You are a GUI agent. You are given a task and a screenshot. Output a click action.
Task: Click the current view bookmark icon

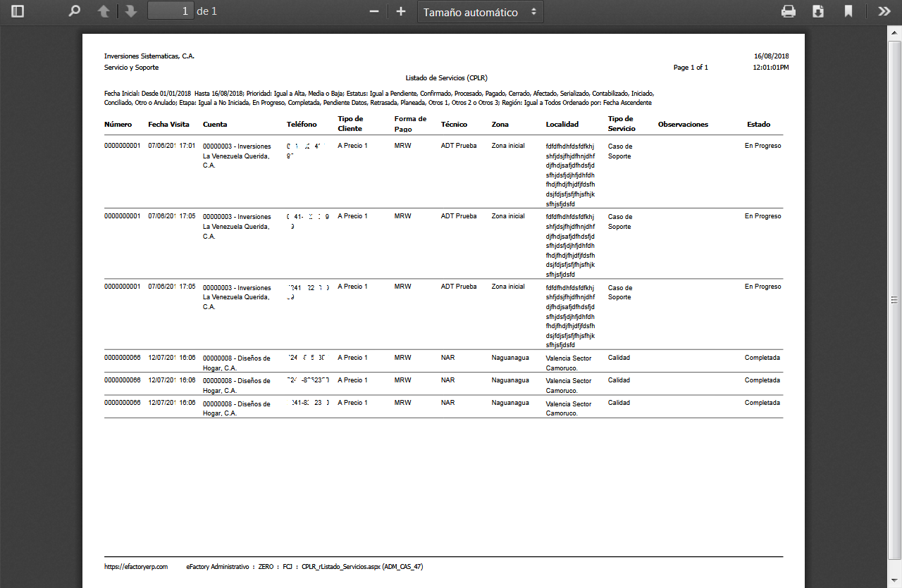[x=848, y=11]
